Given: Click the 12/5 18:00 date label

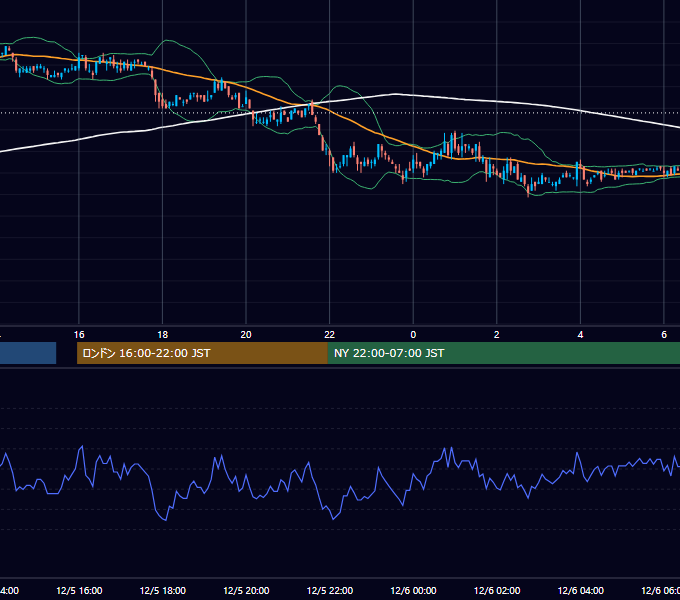Looking at the screenshot, I should (x=163, y=591).
